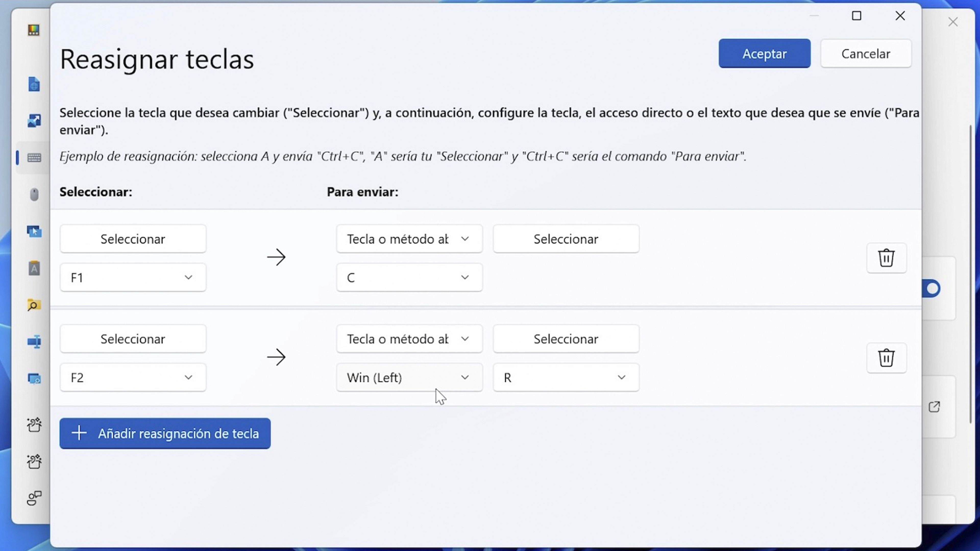This screenshot has height=551, width=980.
Task: Open Give feedback icon at sidebar bottom
Action: pyautogui.click(x=34, y=498)
